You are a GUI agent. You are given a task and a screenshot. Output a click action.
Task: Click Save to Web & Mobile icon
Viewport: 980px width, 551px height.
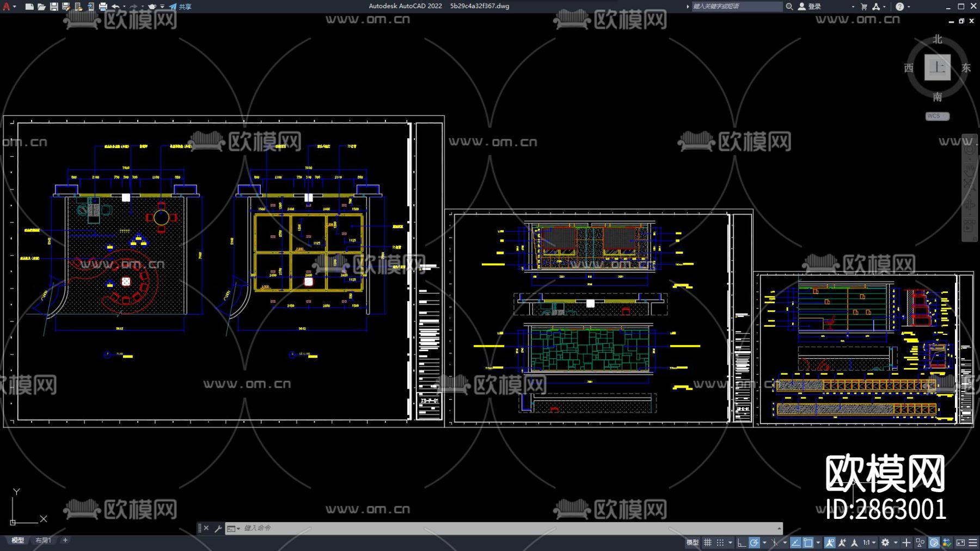click(90, 7)
